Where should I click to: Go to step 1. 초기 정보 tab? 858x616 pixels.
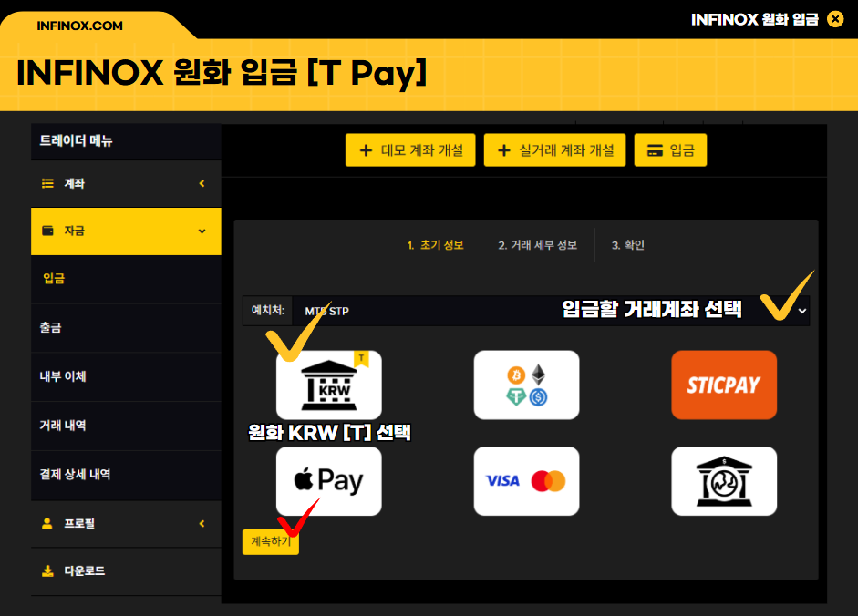[436, 245]
